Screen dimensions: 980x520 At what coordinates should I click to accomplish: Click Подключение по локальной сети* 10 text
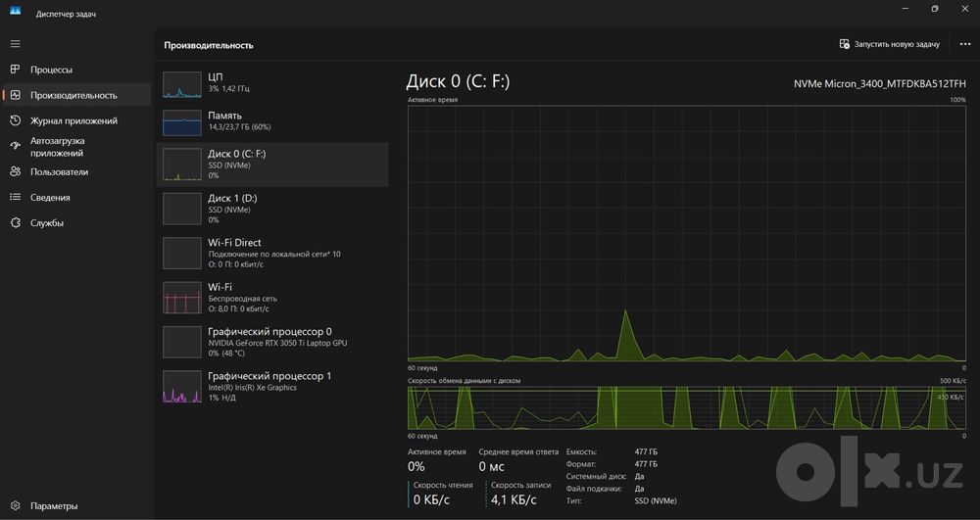click(274, 254)
